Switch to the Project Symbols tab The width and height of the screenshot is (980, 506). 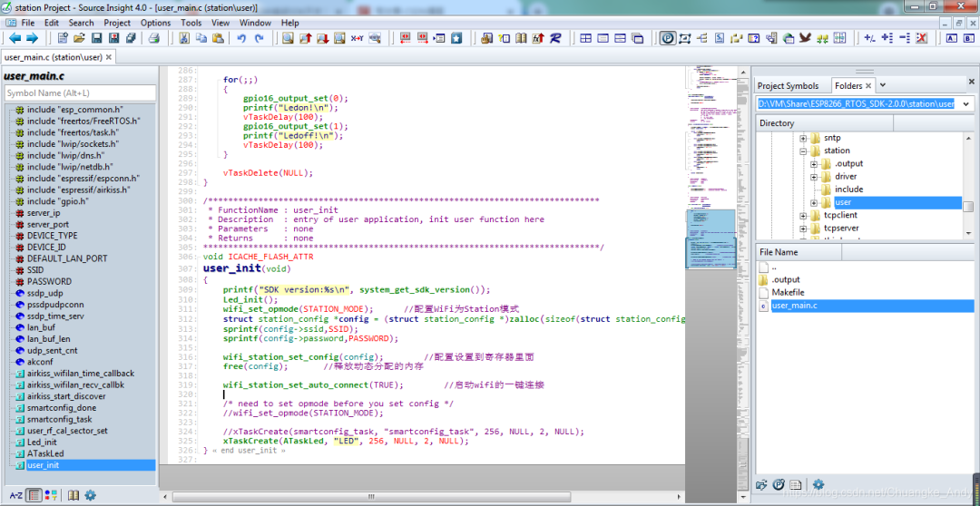[x=788, y=86]
